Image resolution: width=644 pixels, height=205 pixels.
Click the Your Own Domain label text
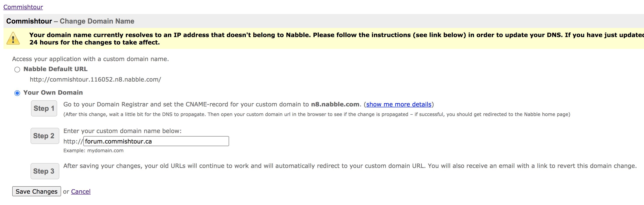point(53,92)
